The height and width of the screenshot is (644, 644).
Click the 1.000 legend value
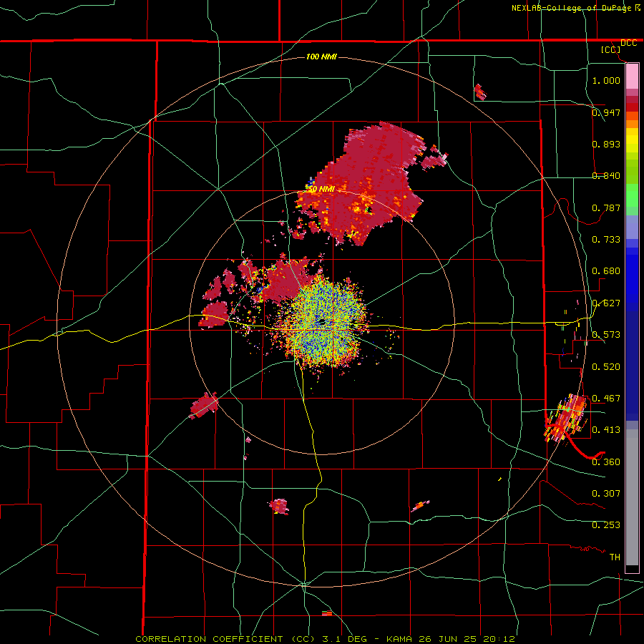[x=606, y=80]
